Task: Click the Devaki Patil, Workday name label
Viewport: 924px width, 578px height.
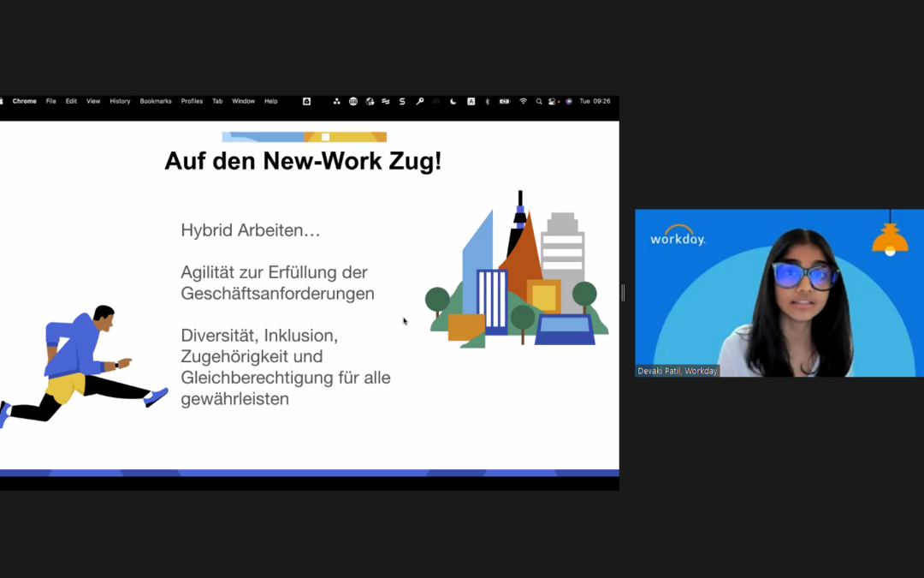Action: (x=678, y=371)
